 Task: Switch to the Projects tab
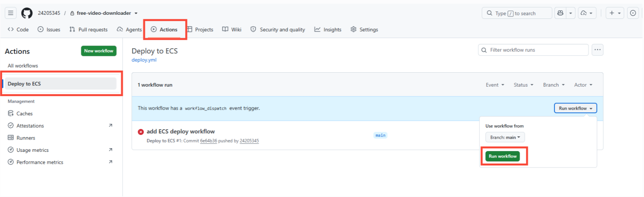pos(200,30)
